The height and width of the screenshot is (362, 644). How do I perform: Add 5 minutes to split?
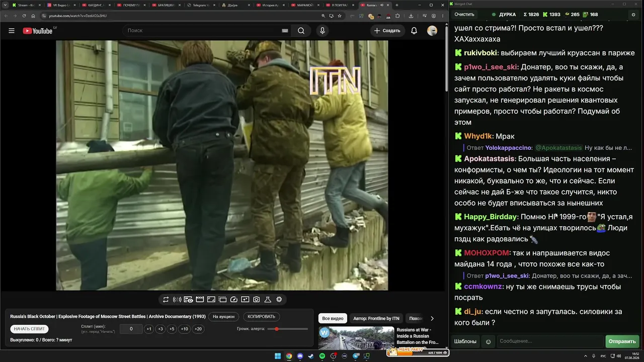tap(172, 329)
